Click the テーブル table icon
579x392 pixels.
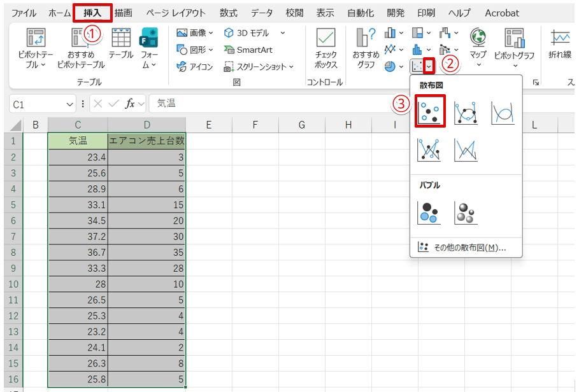coord(120,45)
